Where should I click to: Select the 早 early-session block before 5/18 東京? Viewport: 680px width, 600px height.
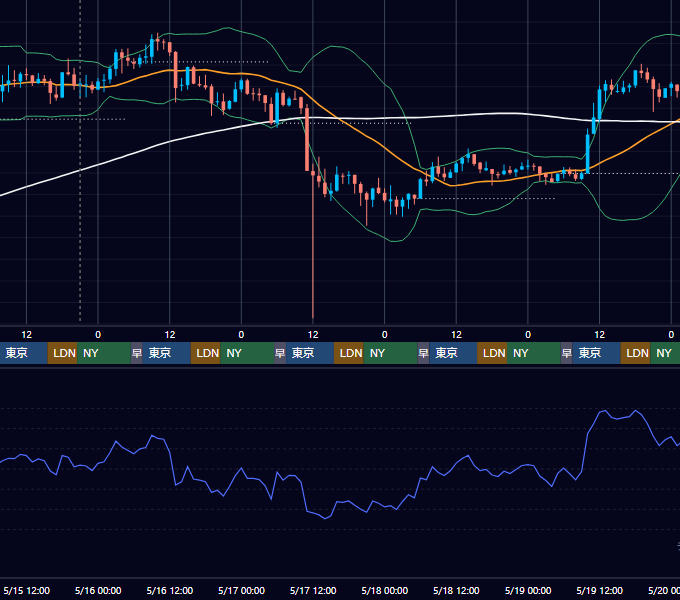pos(423,353)
